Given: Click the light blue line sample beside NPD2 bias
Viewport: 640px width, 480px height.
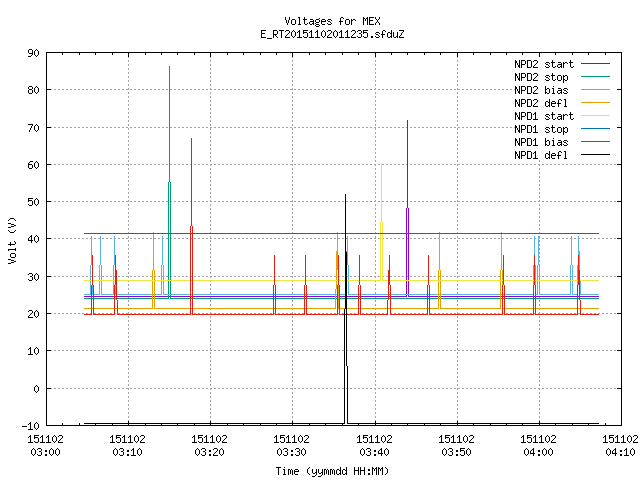Looking at the screenshot, I should coord(595,90).
